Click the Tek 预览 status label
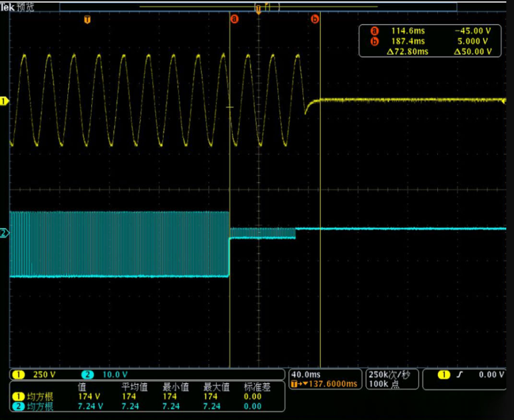 coord(17,7)
